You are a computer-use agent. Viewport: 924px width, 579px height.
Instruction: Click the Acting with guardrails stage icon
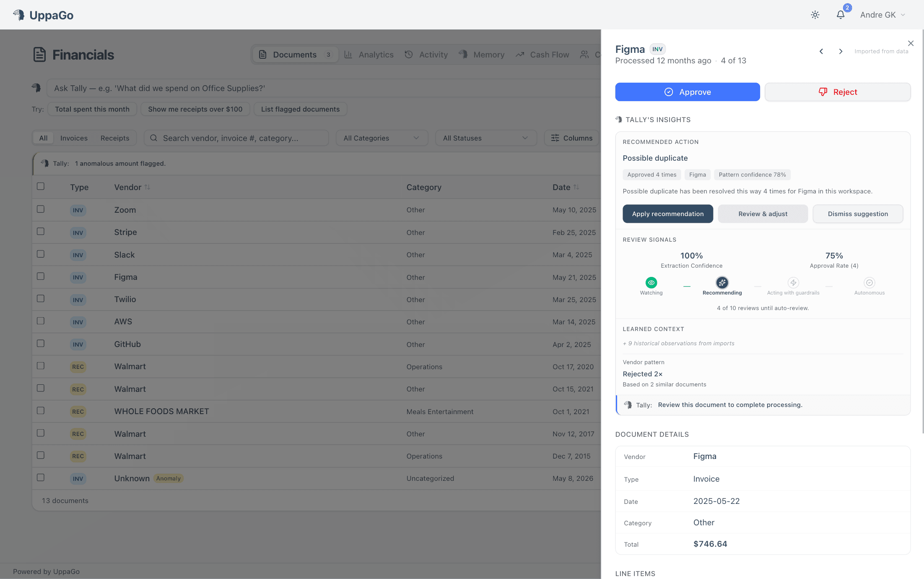pyautogui.click(x=793, y=282)
